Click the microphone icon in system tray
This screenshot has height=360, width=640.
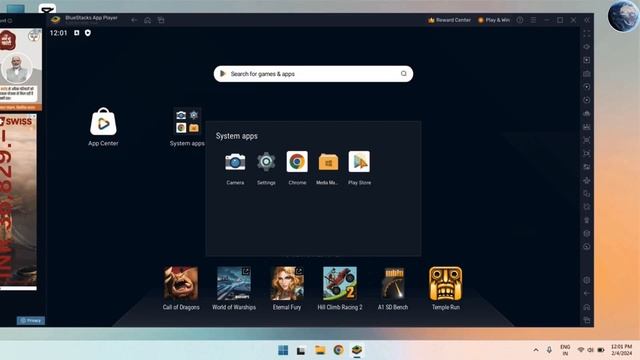(x=549, y=350)
